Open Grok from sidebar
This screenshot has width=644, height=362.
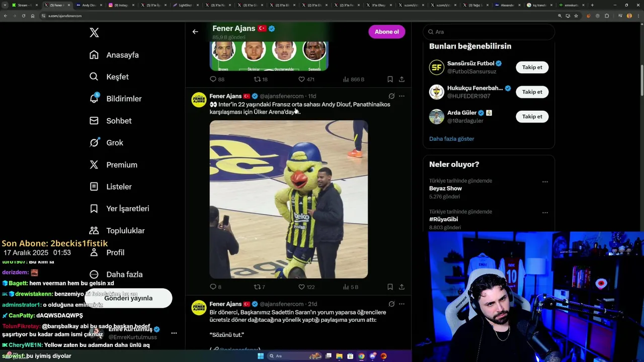tap(106, 143)
